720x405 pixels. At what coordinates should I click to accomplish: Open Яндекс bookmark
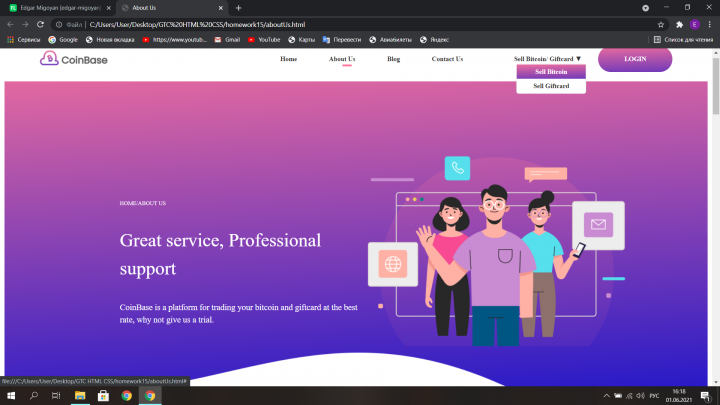pyautogui.click(x=434, y=40)
